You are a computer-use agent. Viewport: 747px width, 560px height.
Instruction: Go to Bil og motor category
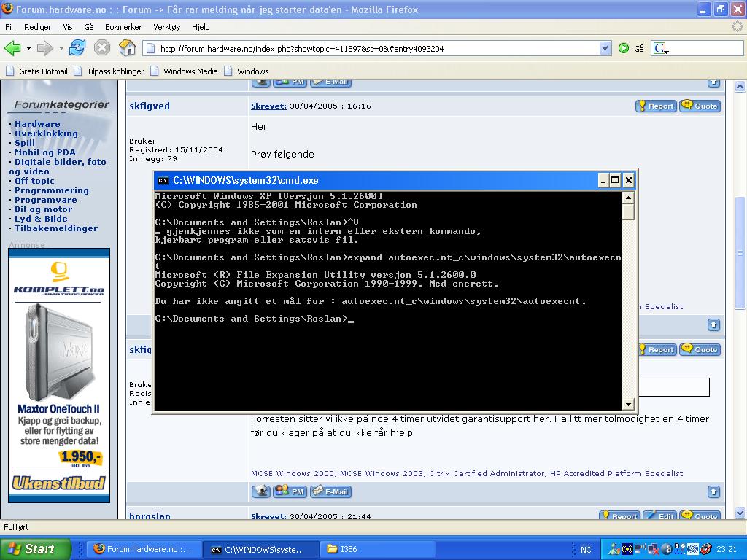pos(43,209)
